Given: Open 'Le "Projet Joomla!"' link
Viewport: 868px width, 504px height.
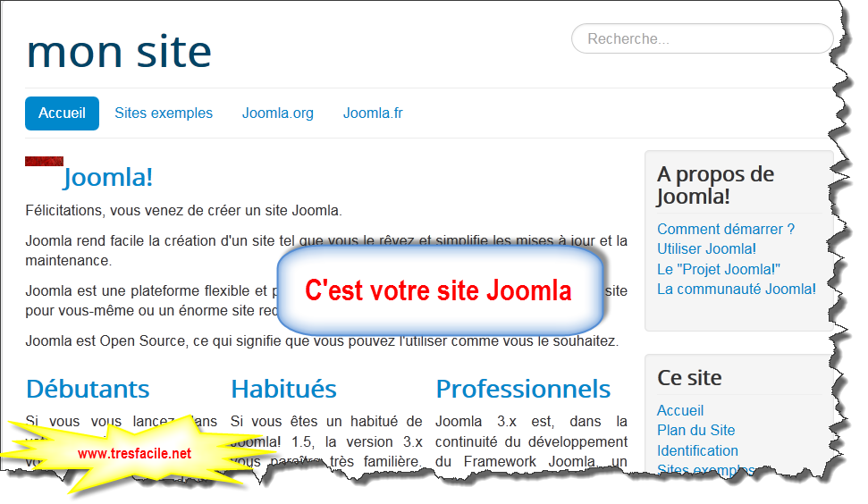Looking at the screenshot, I should point(719,270).
